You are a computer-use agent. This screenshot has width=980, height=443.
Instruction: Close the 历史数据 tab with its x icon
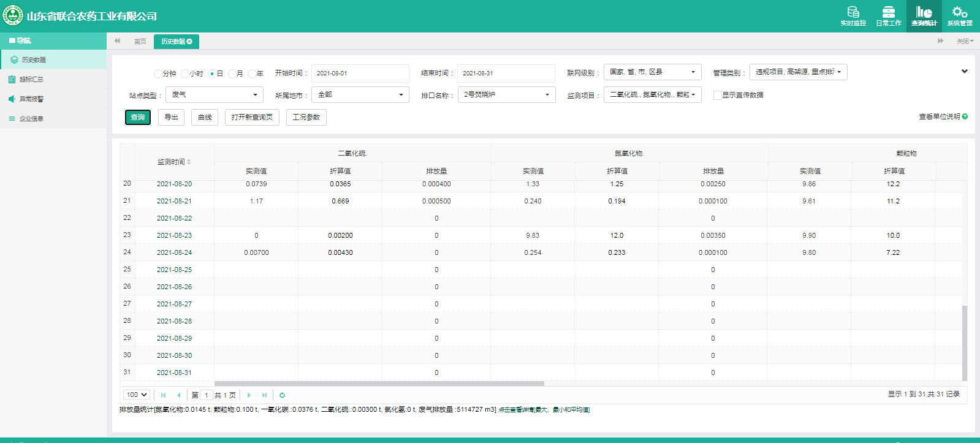pyautogui.click(x=190, y=42)
